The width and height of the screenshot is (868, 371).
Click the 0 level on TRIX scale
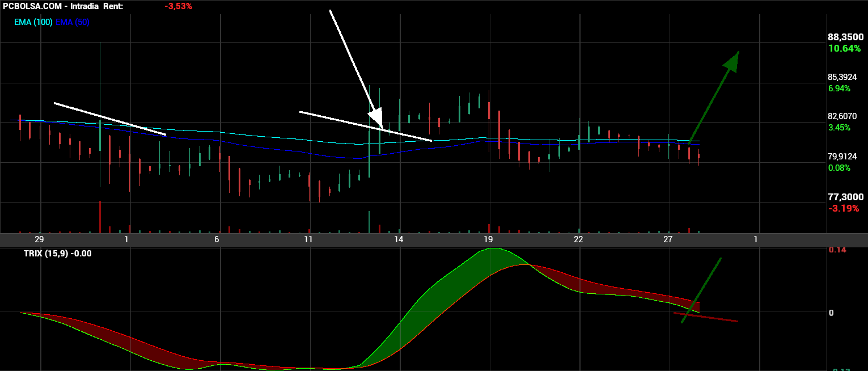pos(831,313)
